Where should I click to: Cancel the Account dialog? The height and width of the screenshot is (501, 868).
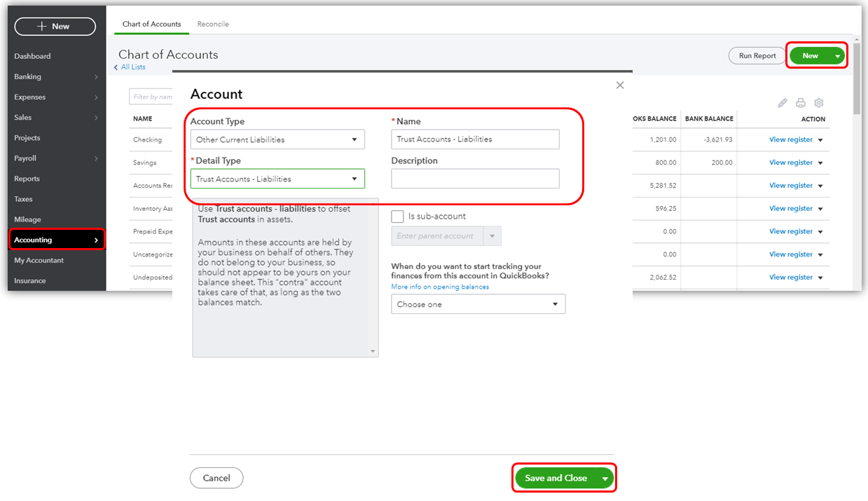tap(216, 478)
